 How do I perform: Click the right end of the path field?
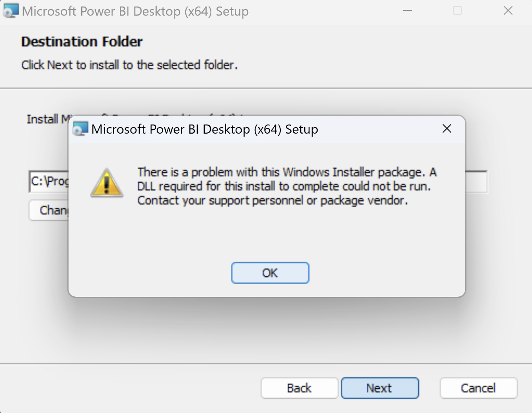pos(476,181)
